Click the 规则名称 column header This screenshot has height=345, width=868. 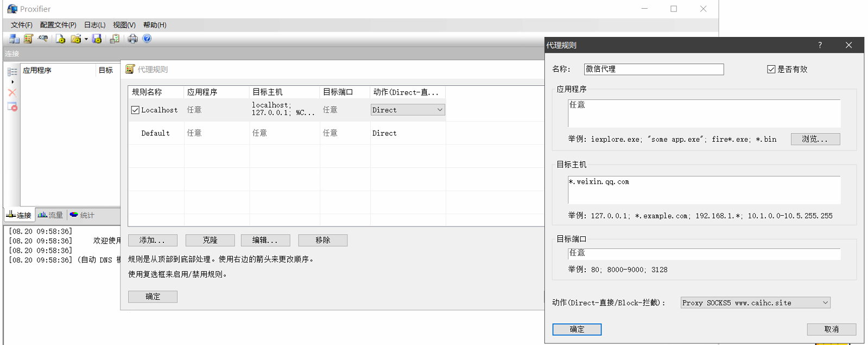pyautogui.click(x=156, y=92)
